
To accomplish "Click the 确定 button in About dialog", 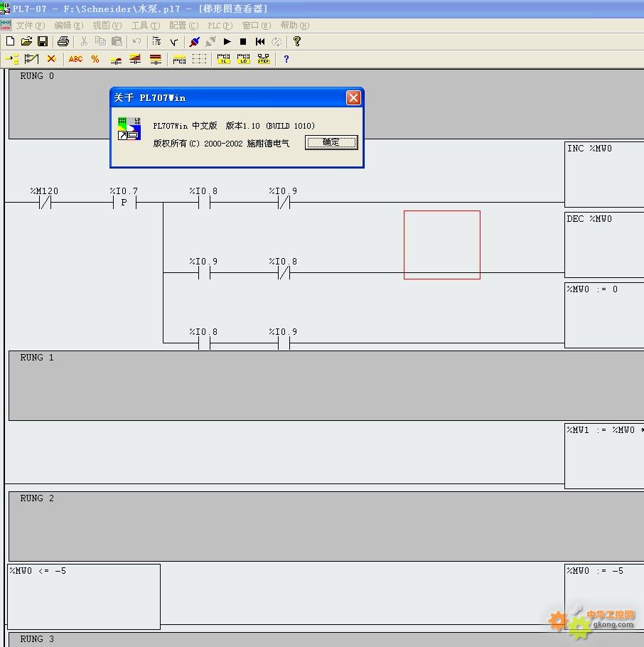I will [x=331, y=142].
